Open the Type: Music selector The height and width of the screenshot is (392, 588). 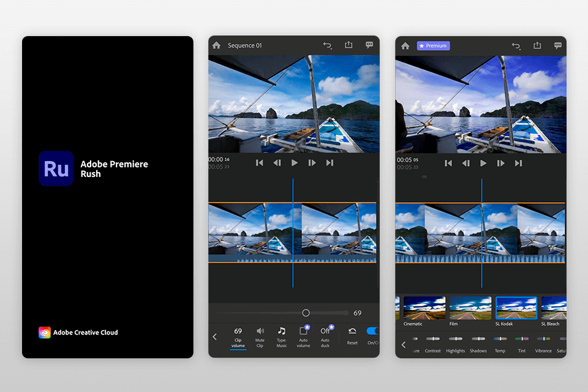[x=282, y=337]
